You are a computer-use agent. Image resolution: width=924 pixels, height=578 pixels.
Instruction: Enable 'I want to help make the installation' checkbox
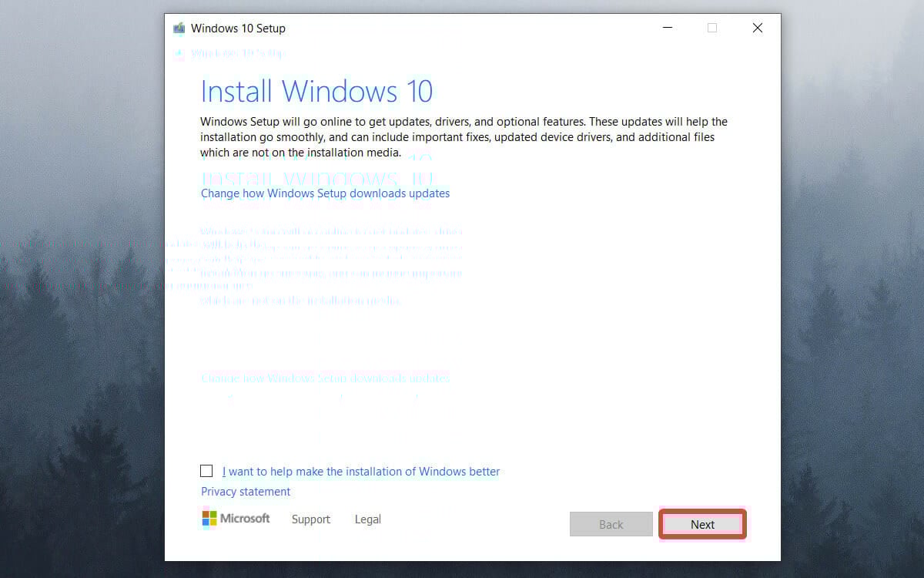pyautogui.click(x=206, y=471)
